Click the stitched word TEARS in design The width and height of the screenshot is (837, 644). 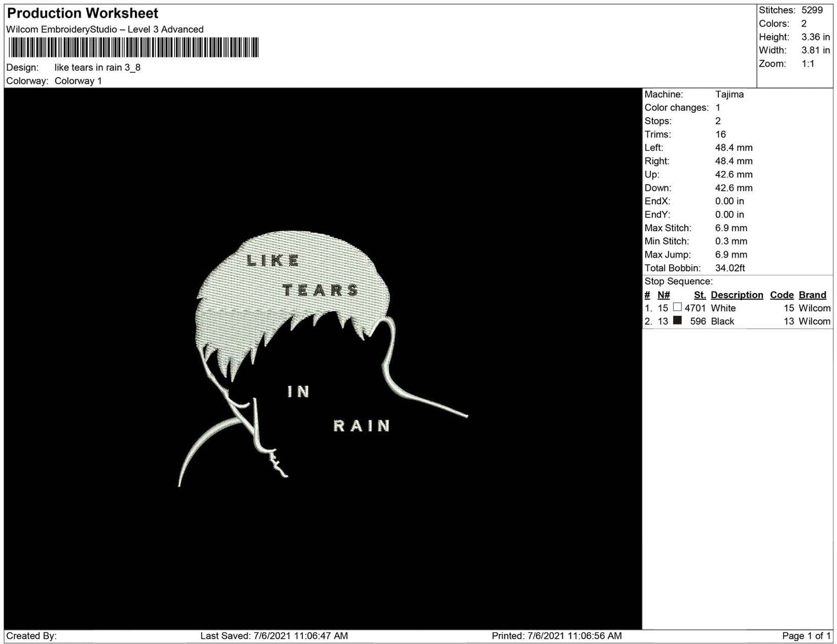point(320,290)
